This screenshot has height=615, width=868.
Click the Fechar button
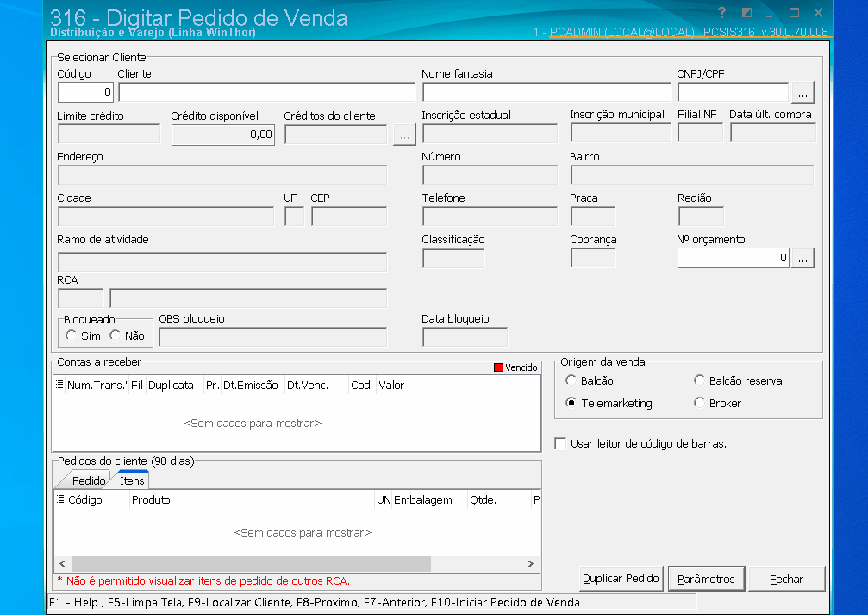pyautogui.click(x=786, y=579)
